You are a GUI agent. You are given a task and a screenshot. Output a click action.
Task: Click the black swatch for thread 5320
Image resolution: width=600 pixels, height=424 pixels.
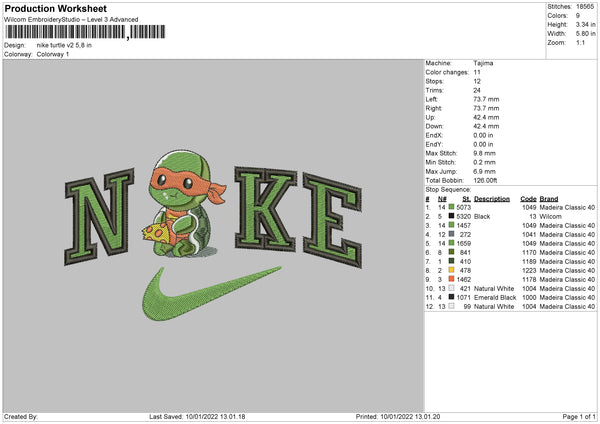tap(452, 216)
